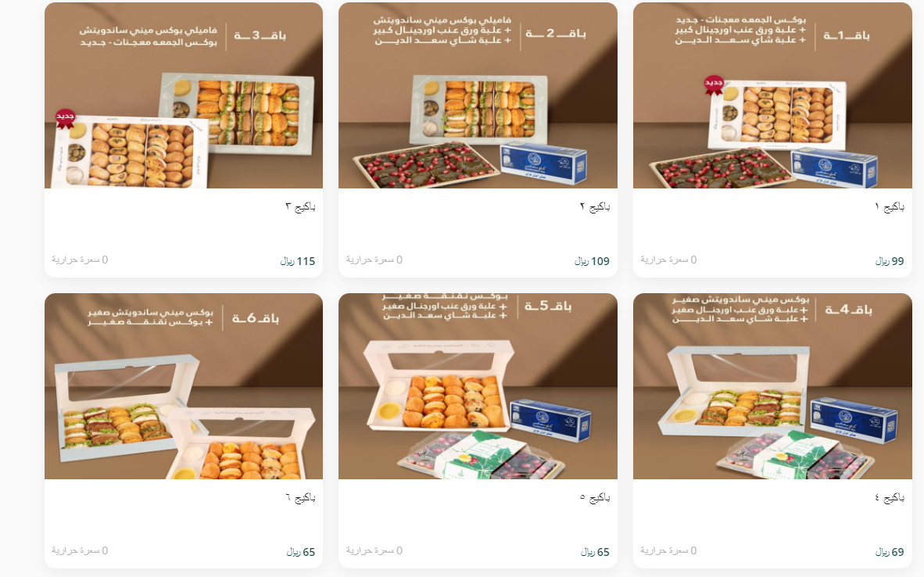Click the باكيج ٦ title text
The image size is (924, 577).
click(300, 498)
